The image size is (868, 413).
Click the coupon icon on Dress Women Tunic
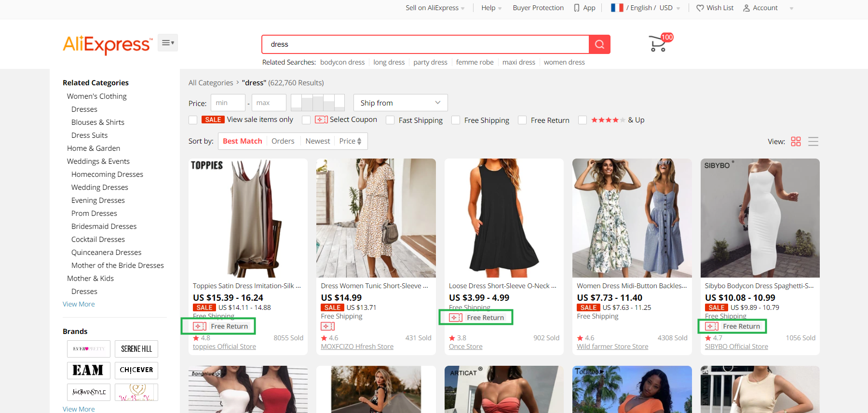point(328,326)
